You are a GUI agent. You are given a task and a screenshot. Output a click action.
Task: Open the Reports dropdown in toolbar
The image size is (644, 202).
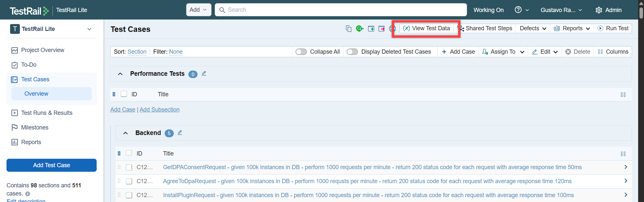point(572,29)
